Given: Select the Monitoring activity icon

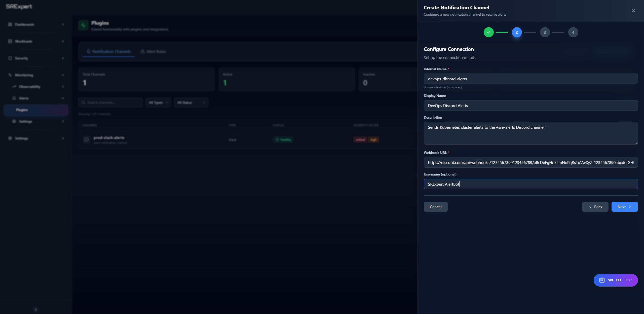Looking at the screenshot, I should [10, 75].
